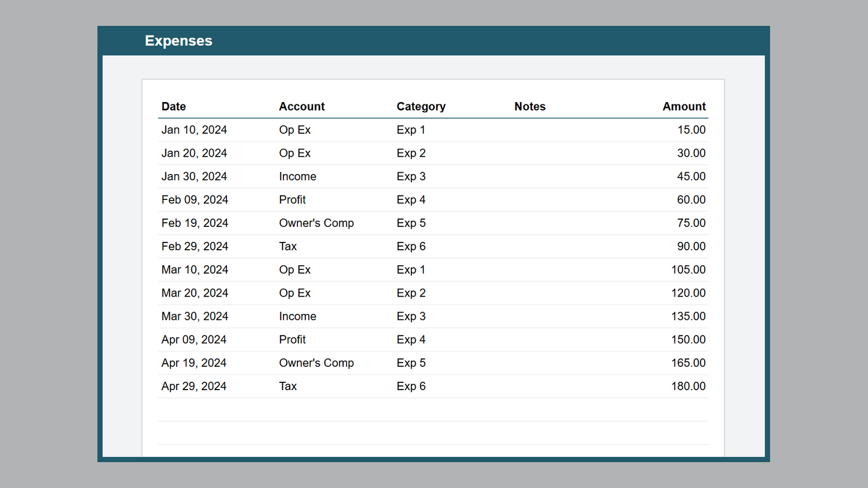Viewport: 868px width, 488px height.
Task: Click the 165.00 amount cell
Action: (x=688, y=363)
